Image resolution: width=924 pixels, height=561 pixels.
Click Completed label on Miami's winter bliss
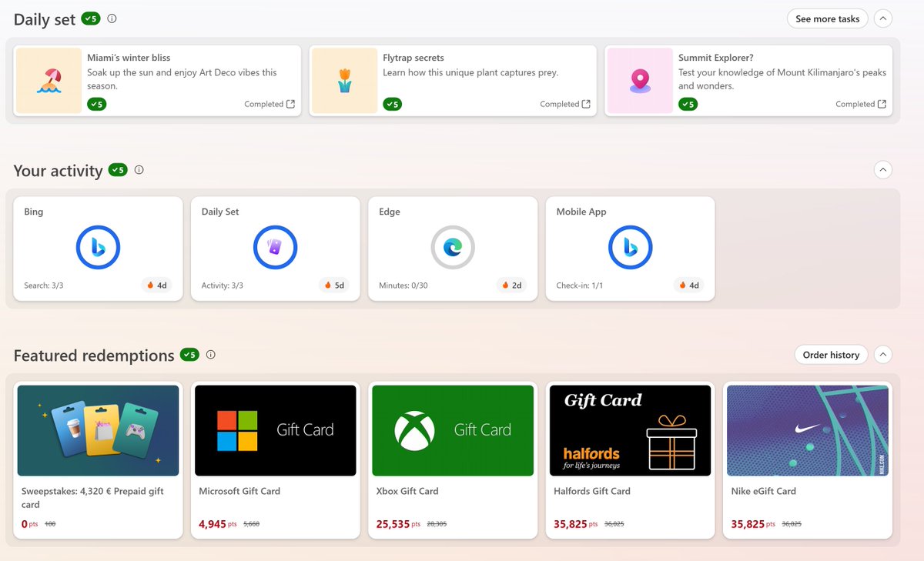[263, 104]
